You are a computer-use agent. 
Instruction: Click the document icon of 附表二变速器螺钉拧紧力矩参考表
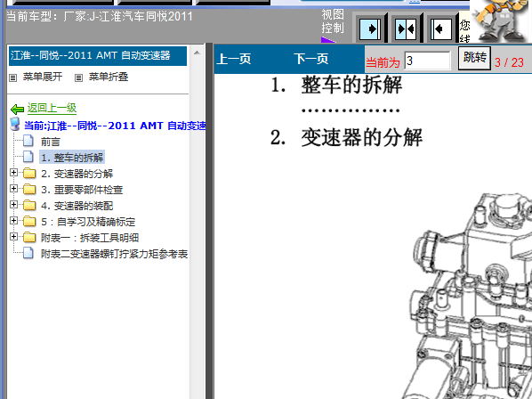coord(28,253)
